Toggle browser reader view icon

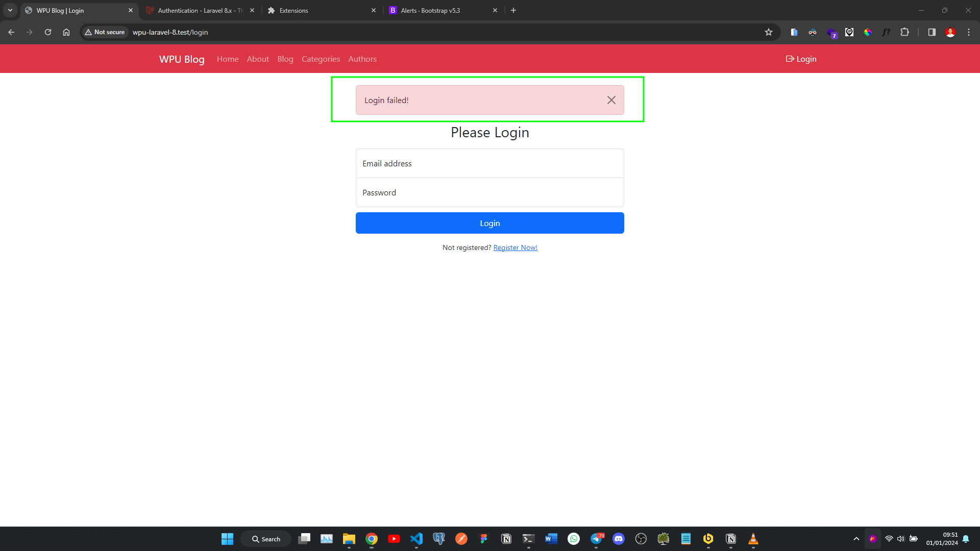point(932,32)
